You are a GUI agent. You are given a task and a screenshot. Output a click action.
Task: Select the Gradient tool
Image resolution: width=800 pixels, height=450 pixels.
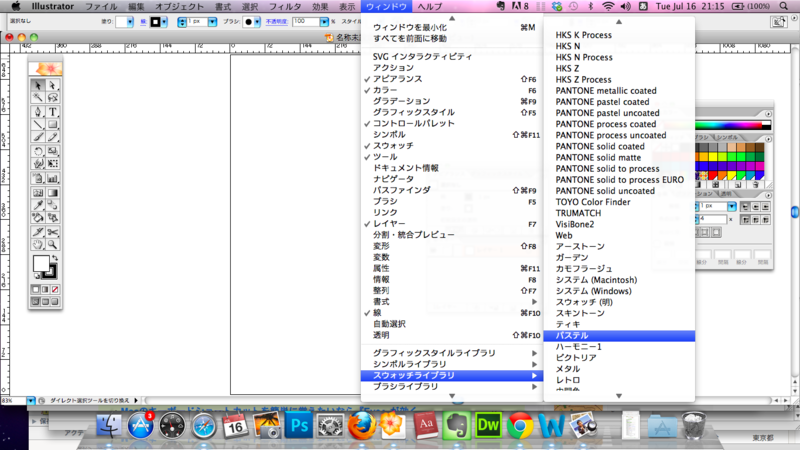[x=53, y=193]
